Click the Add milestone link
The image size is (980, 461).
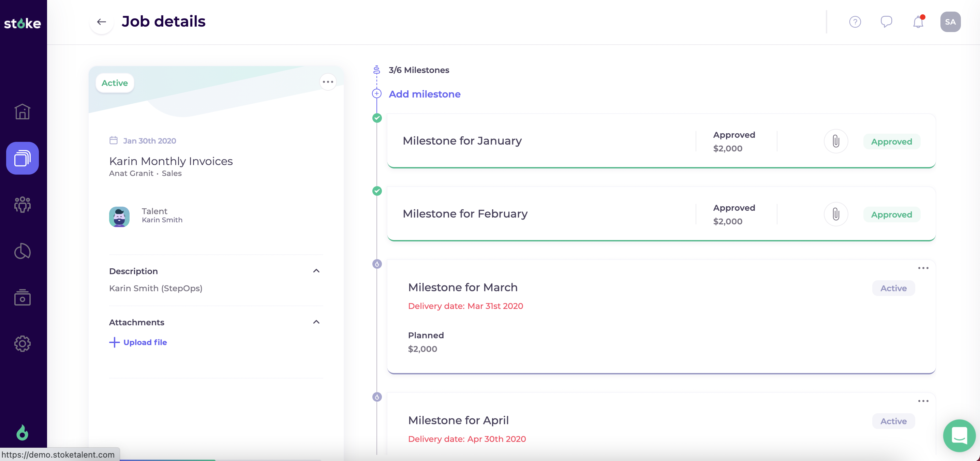click(424, 94)
